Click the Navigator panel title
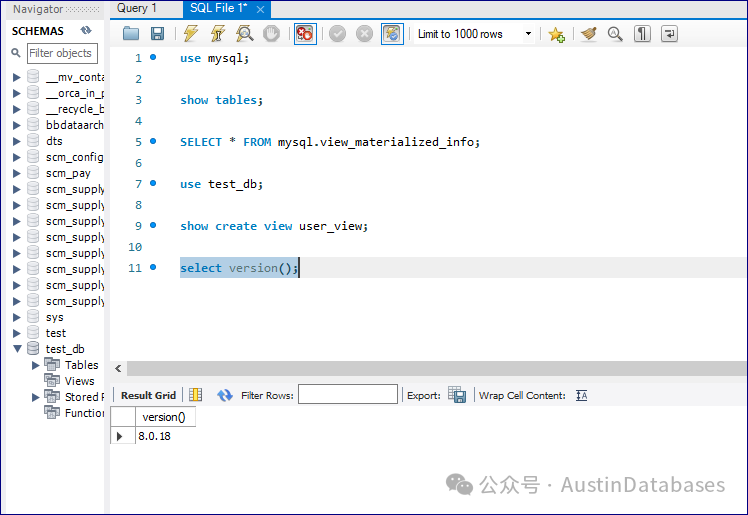The height and width of the screenshot is (515, 748). click(38, 9)
